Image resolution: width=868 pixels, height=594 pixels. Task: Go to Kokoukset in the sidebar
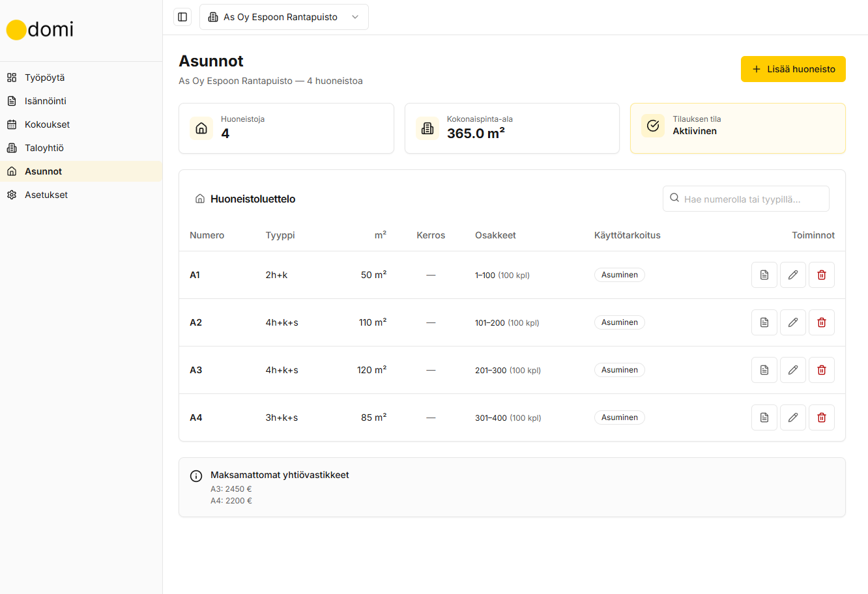pos(81,124)
